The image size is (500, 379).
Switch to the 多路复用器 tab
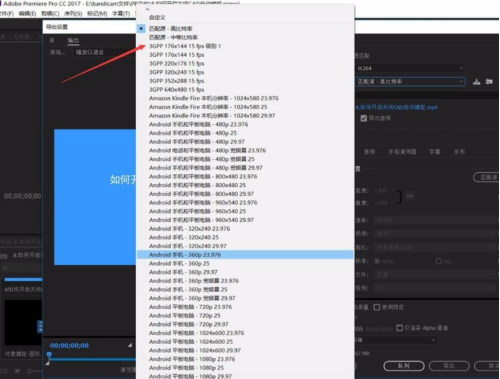coord(402,152)
